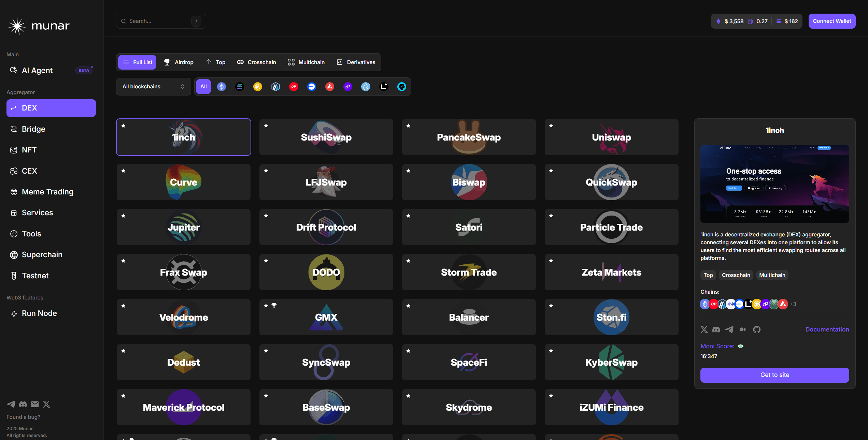The width and height of the screenshot is (868, 440).
Task: Toggle favorite star on SushiSwap card
Action: pyautogui.click(x=266, y=126)
